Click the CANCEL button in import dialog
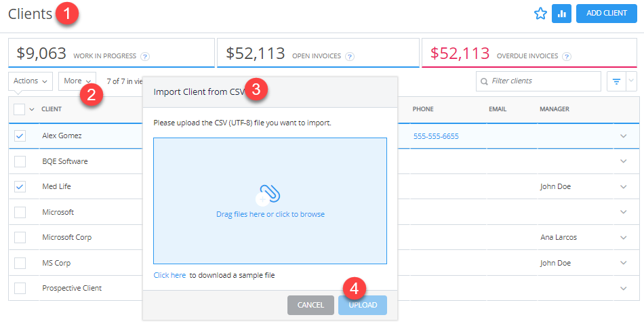The width and height of the screenshot is (644, 332). [310, 305]
